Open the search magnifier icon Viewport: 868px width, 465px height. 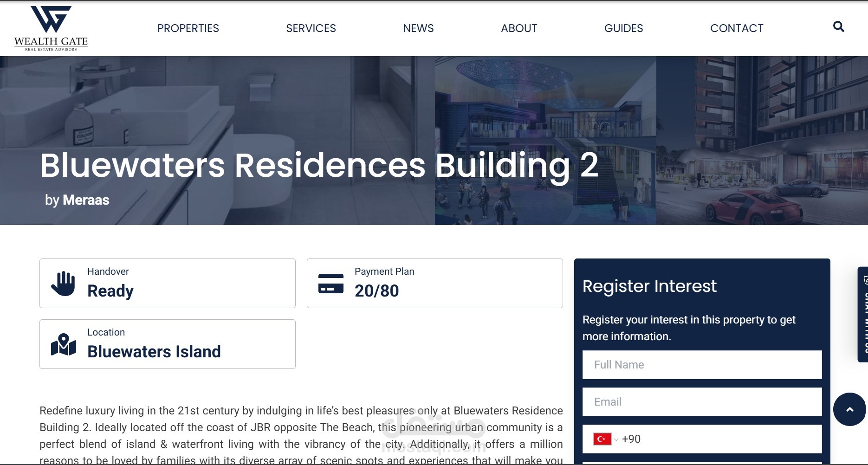[838, 27]
